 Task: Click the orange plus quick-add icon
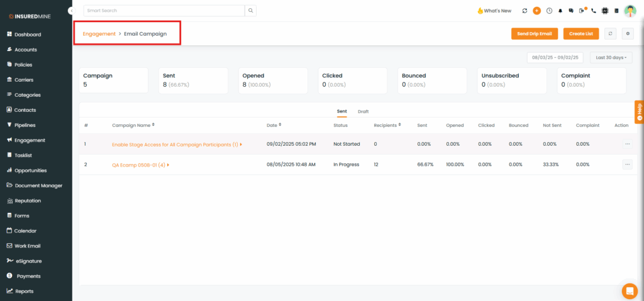click(x=536, y=11)
